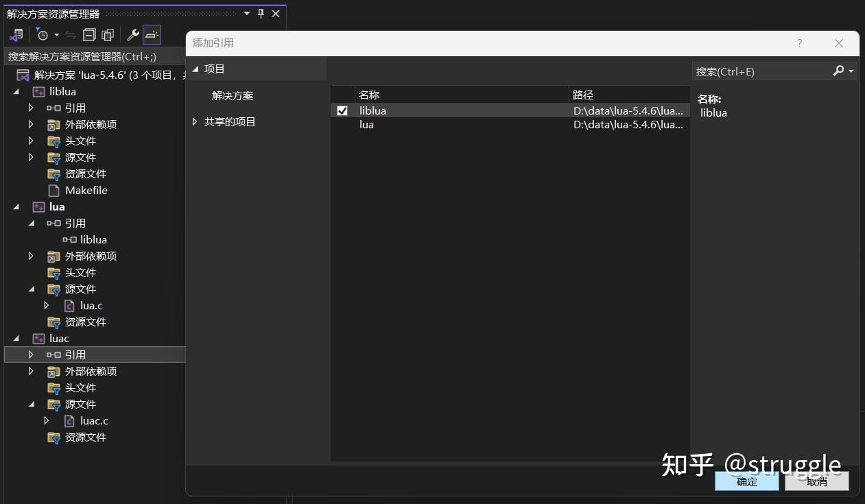Expand 外部依赖项 under the luac project
The image size is (865, 504).
pyautogui.click(x=31, y=371)
